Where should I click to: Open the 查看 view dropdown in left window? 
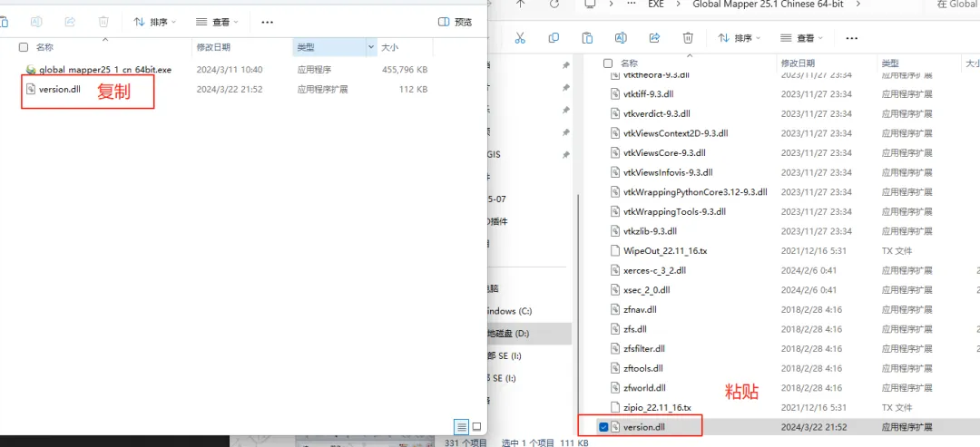coord(218,22)
